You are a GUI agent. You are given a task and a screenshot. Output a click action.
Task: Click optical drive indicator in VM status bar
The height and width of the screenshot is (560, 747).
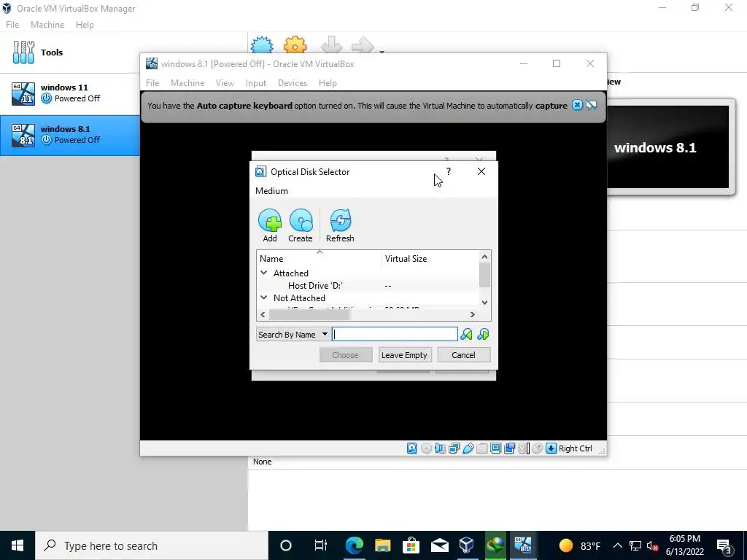(426, 448)
